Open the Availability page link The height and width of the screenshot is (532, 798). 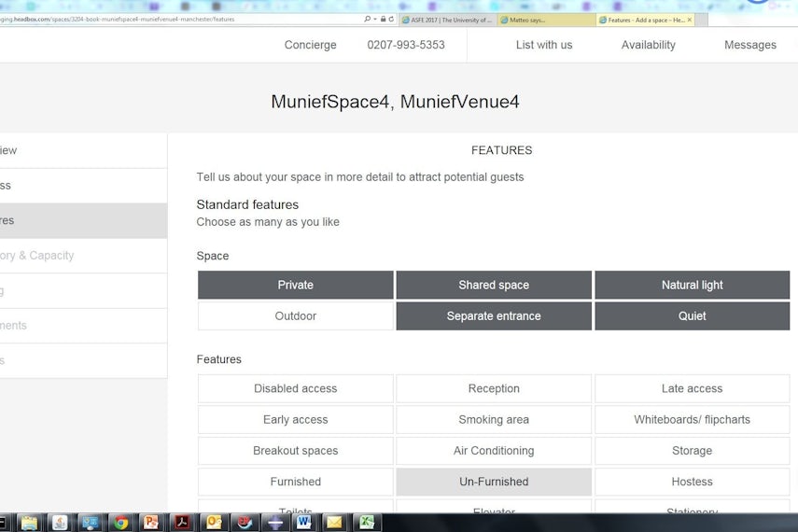click(x=648, y=45)
